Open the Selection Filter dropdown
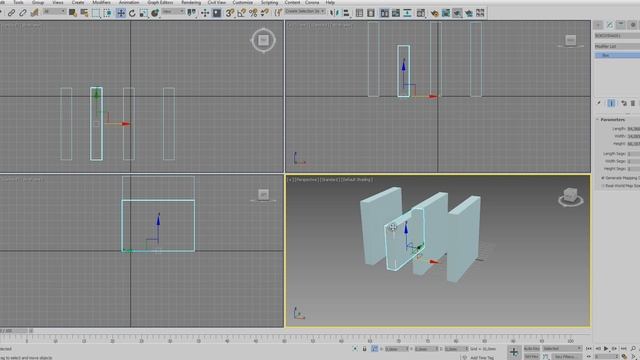This screenshot has width=640, height=360. click(54, 12)
